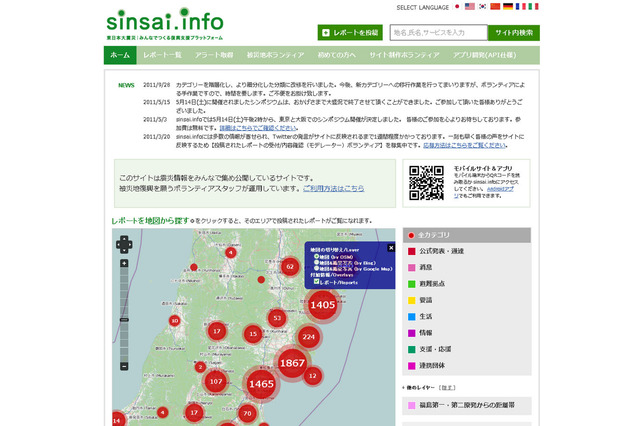Open the サイト制作ボランティア navigation tab
Screen dimensions: 640x426
404,55
